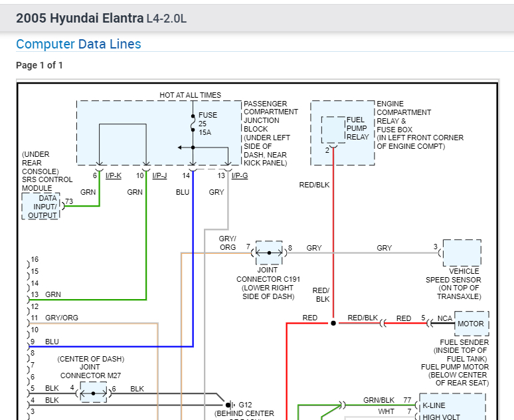The width and height of the screenshot is (514, 420).
Task: Click the BLU wire label at pin 9
Action: click(52, 342)
